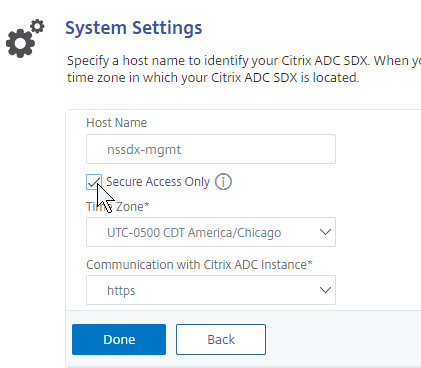Expand the https communication protocol dropdown
Viewport: 421px width, 368px height.
(211, 290)
